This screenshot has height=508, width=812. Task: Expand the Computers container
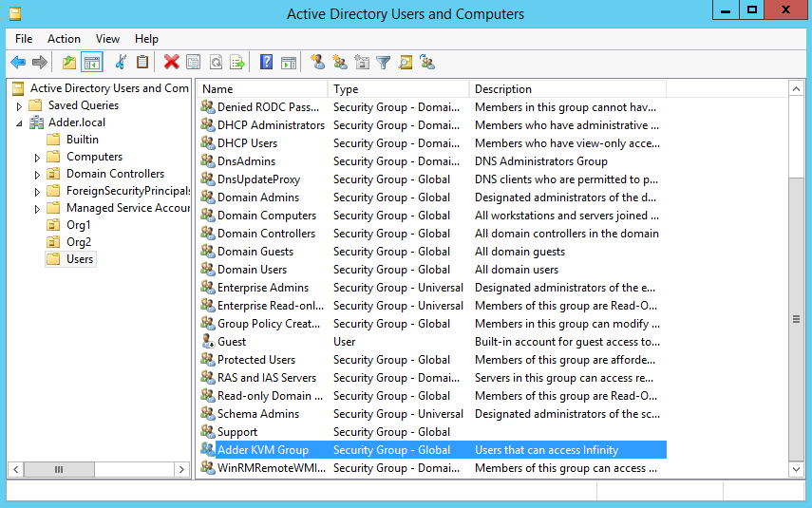tap(37, 158)
